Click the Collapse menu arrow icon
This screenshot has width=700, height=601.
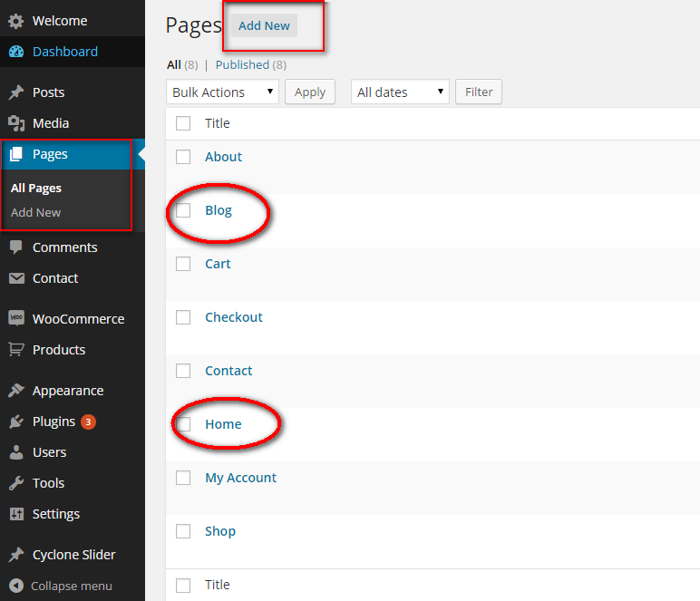[x=16, y=586]
